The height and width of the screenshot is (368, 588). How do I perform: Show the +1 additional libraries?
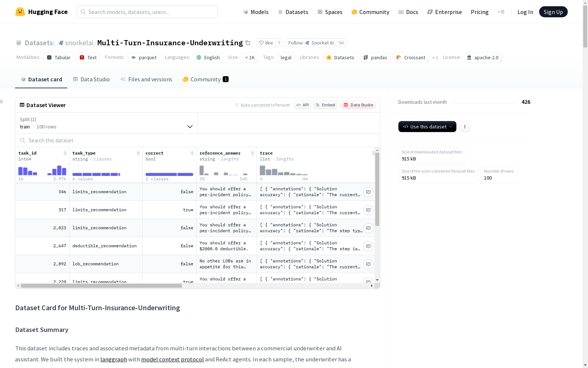tap(435, 58)
